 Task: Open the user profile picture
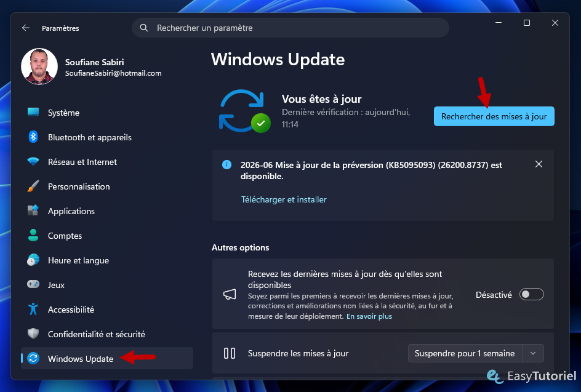click(x=39, y=66)
